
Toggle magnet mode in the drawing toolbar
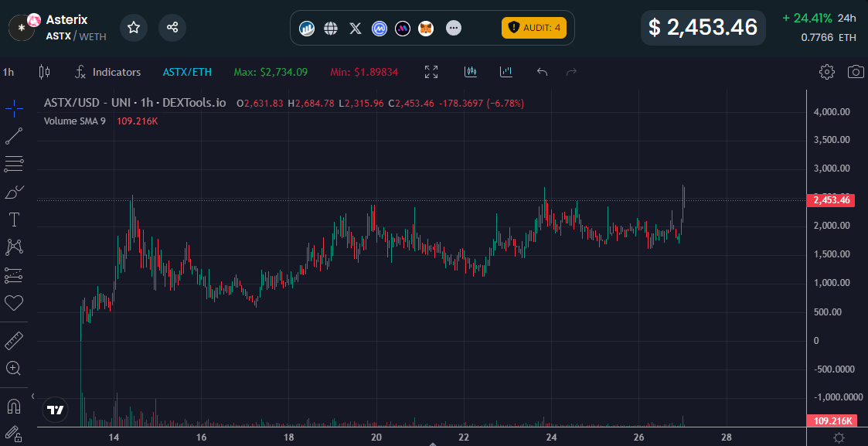click(14, 406)
